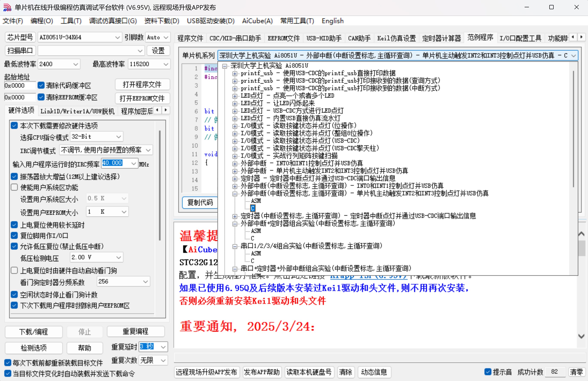Image resolution: width=588 pixels, height=381 pixels.
Task: Click the 打开EEPROM文件 button
Action: point(142,98)
